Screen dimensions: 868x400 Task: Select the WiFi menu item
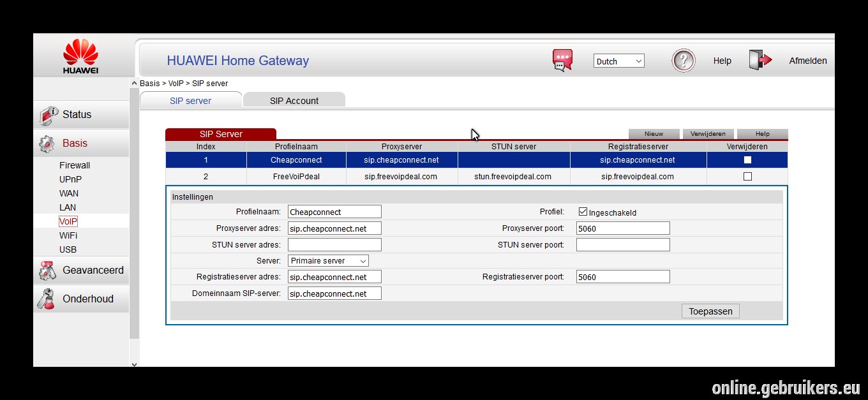[68, 235]
